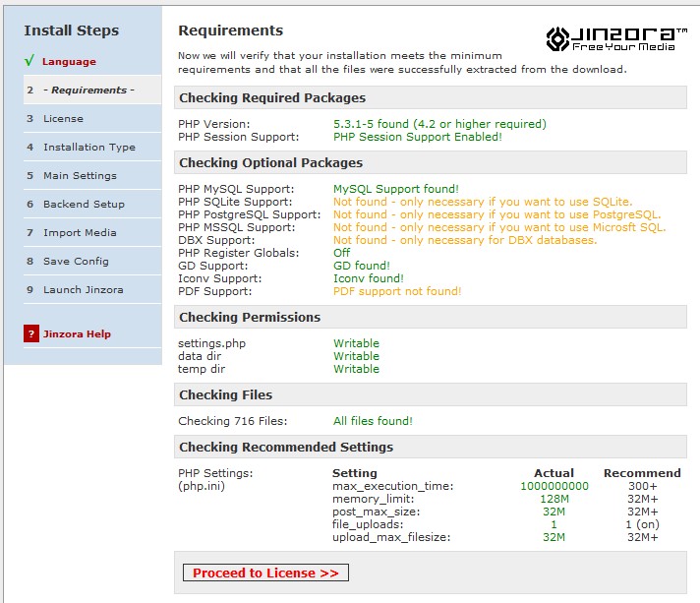Click Writable status for settings.php
Image resolution: width=700 pixels, height=603 pixels.
356,343
